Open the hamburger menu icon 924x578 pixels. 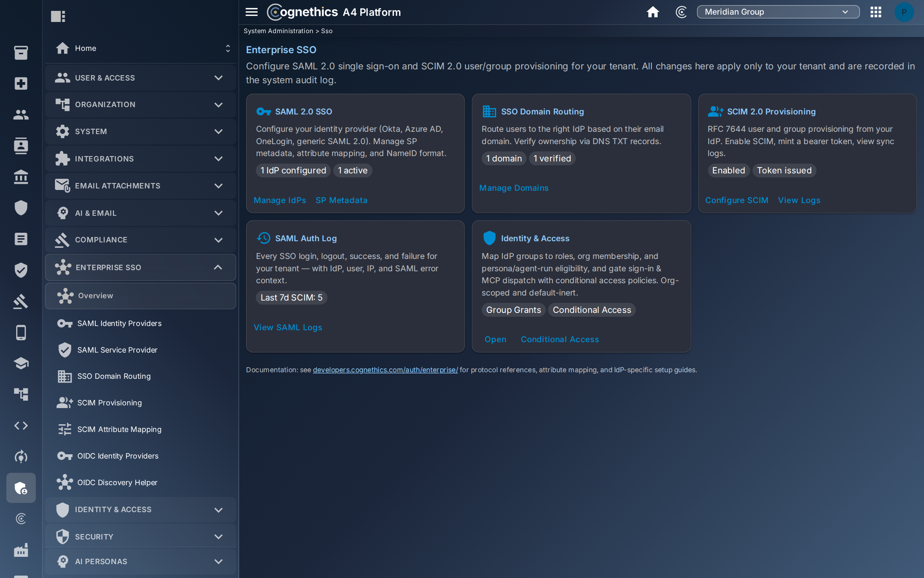pyautogui.click(x=251, y=12)
